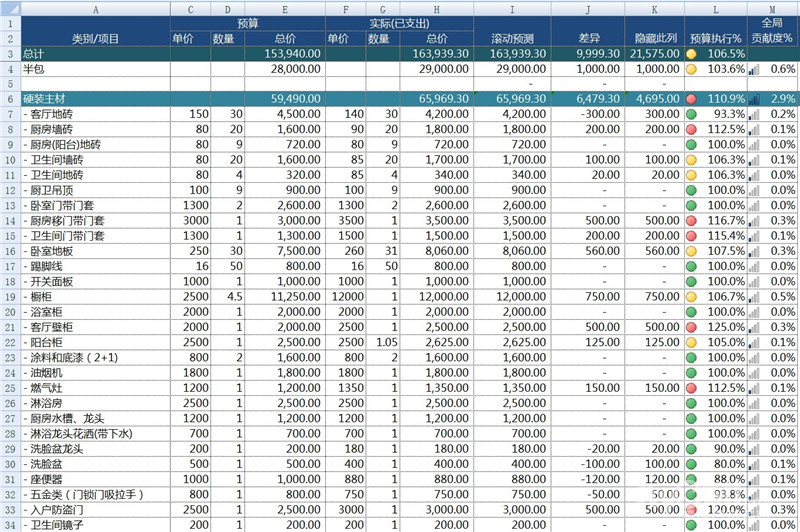Select the 12000 actual unit price for 橱柜
Image resolution: width=800 pixels, height=532 pixels.
[x=345, y=297]
